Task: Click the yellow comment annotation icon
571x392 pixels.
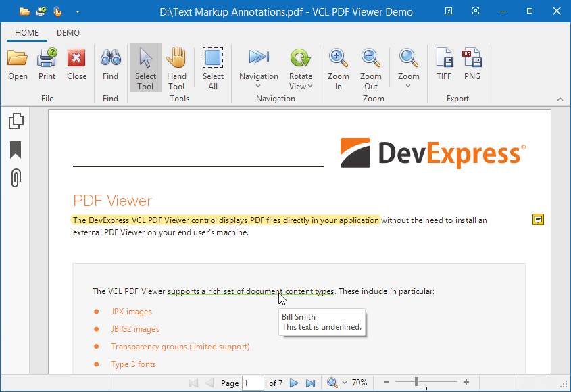Action: (x=538, y=219)
